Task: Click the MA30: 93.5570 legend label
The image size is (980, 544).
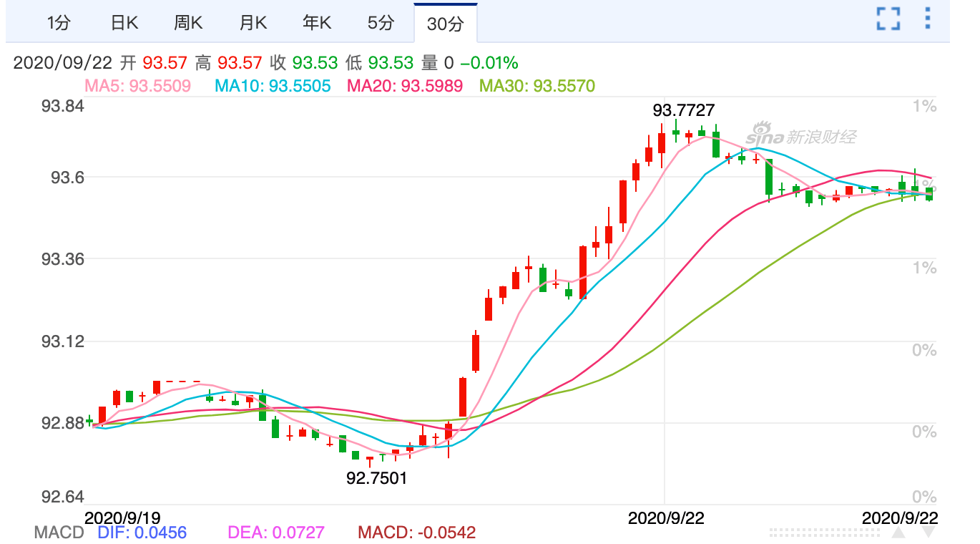Action: point(537,86)
